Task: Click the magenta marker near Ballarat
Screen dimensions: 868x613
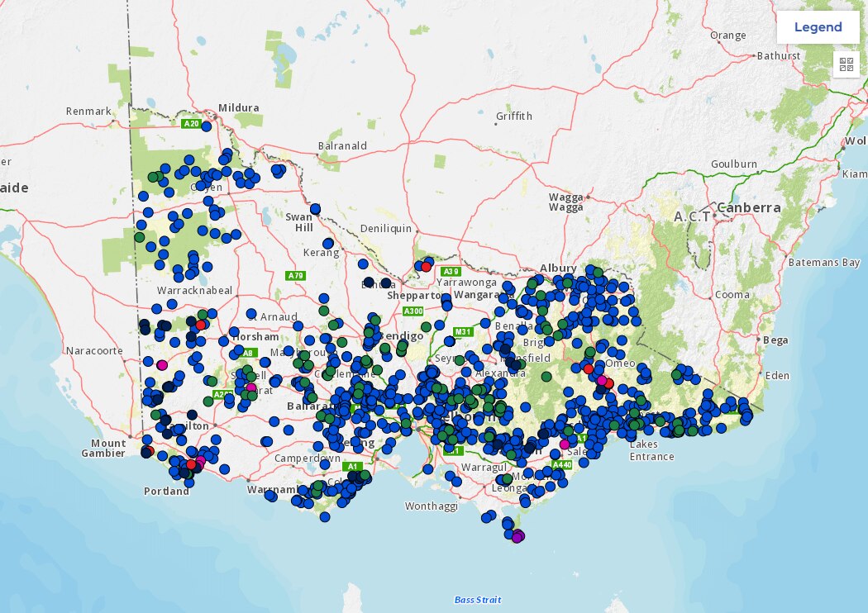Action: pos(250,387)
